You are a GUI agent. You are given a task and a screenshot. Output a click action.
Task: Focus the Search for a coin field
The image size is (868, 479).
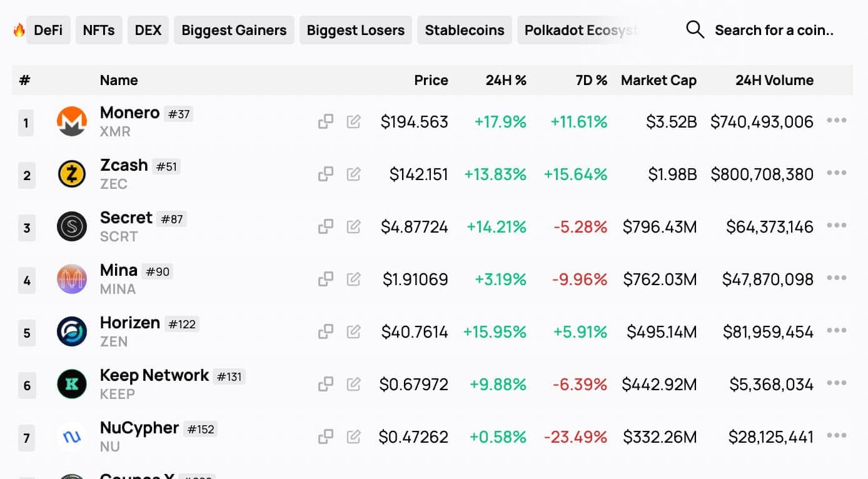point(774,30)
